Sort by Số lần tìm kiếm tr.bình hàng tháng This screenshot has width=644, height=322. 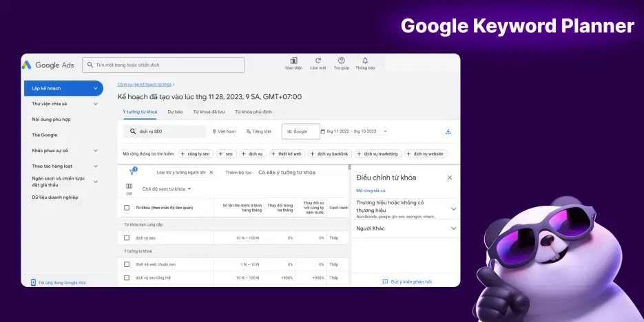click(x=242, y=208)
